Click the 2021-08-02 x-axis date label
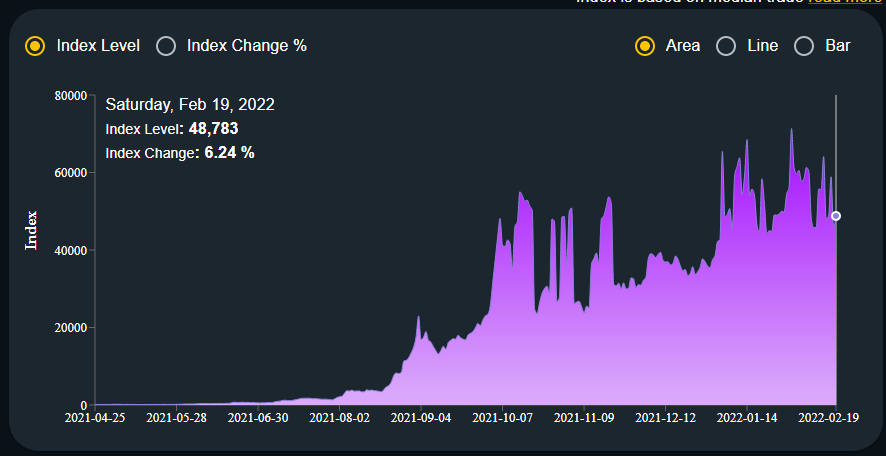This screenshot has height=456, width=886. (x=340, y=418)
